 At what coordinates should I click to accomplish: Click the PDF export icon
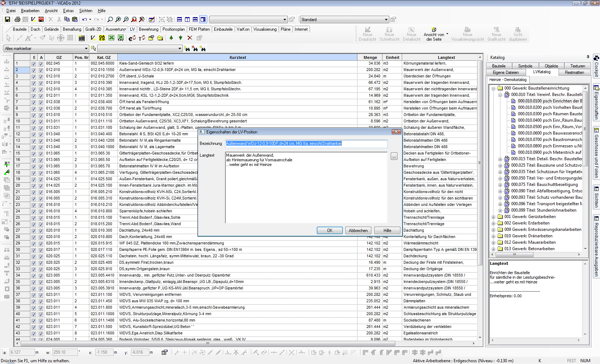click(41, 19)
